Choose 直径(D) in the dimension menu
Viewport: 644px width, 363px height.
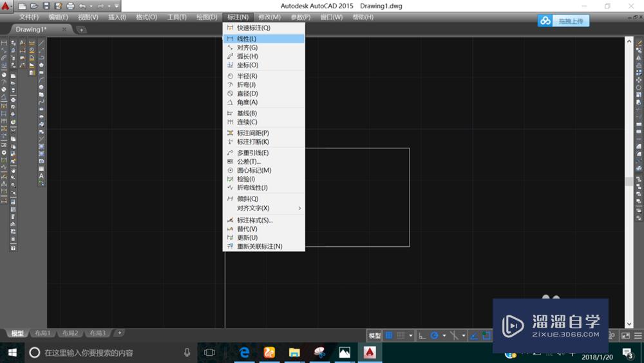263,93
